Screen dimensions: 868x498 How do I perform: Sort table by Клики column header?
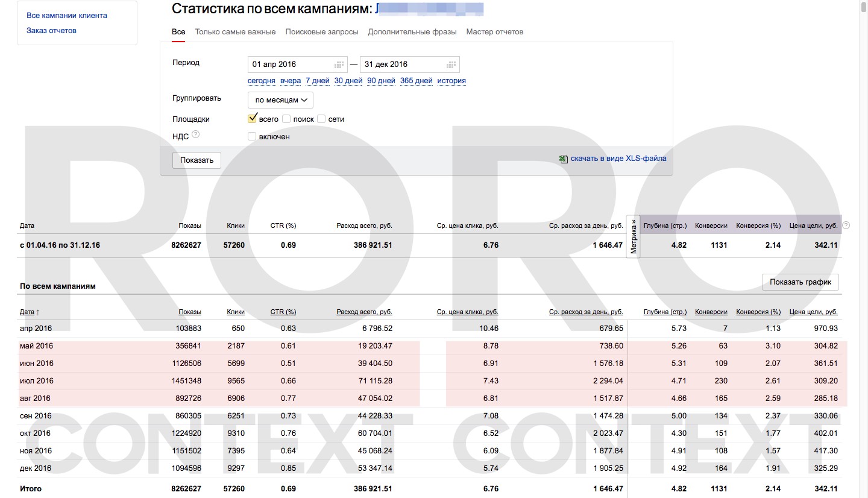[x=236, y=312]
